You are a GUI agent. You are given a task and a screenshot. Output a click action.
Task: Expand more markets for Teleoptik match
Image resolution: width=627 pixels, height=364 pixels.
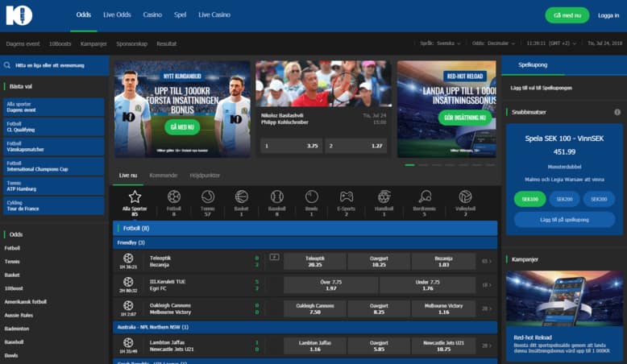pos(487,261)
